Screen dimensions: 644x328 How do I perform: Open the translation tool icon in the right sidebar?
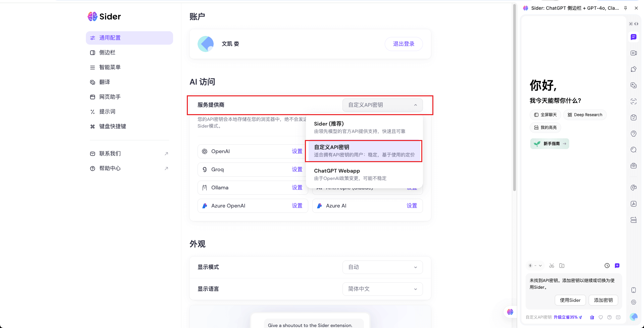(634, 85)
